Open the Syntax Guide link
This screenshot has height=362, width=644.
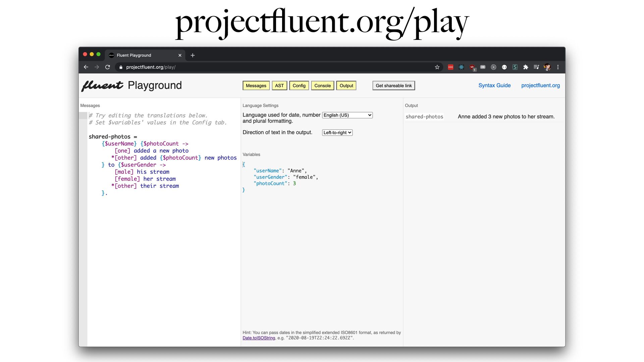pyautogui.click(x=494, y=85)
